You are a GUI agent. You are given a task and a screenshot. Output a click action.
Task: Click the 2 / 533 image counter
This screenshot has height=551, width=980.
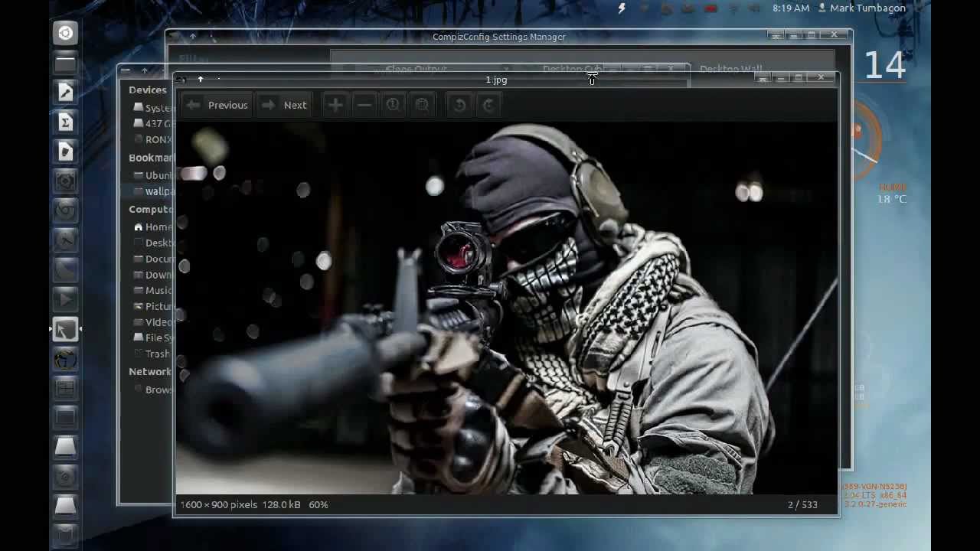pos(802,505)
